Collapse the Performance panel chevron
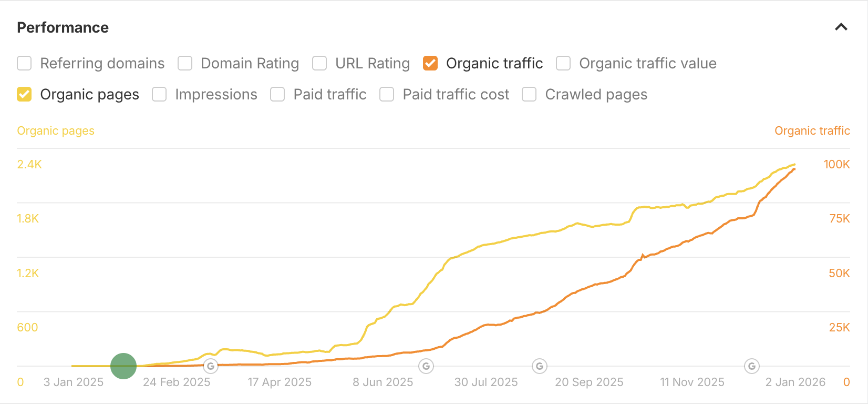This screenshot has height=404, width=868. coord(841,27)
